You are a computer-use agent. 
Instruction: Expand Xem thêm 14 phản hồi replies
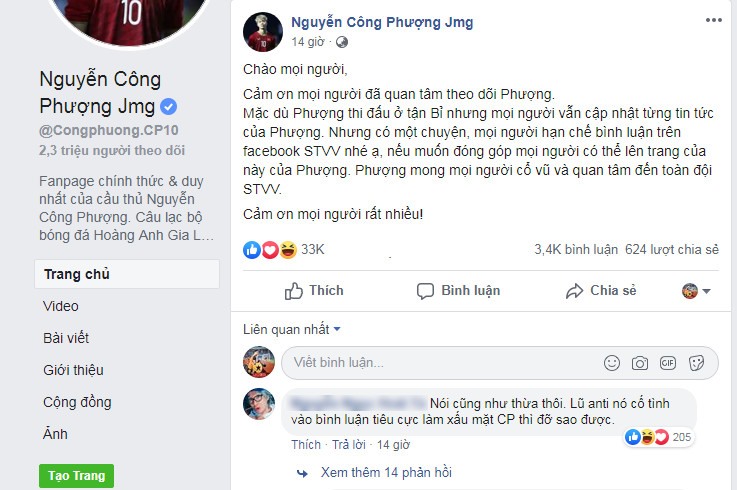[386, 473]
